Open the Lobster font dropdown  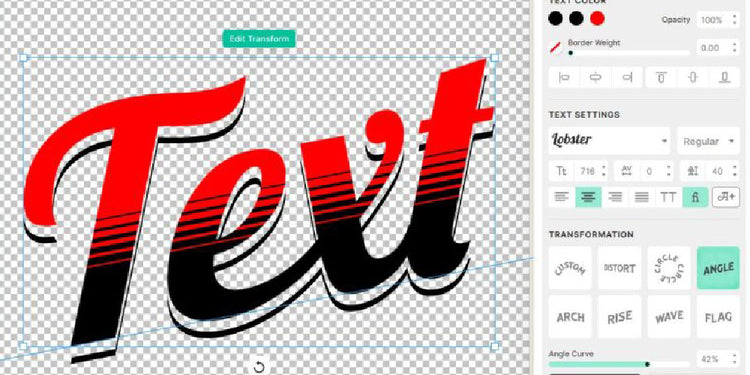609,141
